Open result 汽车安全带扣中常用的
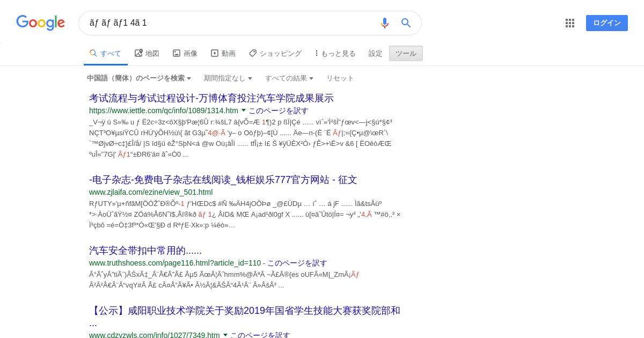This screenshot has width=644, height=338. [x=145, y=251]
